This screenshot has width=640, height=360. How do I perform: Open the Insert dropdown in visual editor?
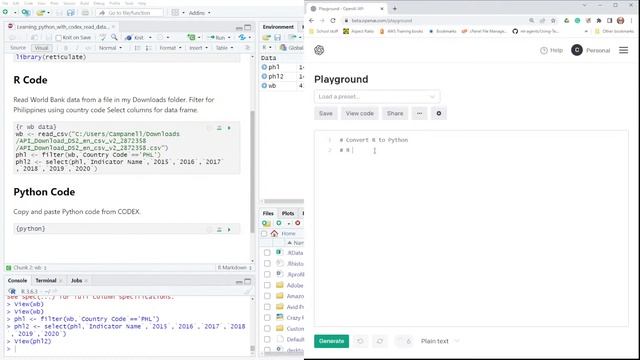pyautogui.click(x=198, y=48)
